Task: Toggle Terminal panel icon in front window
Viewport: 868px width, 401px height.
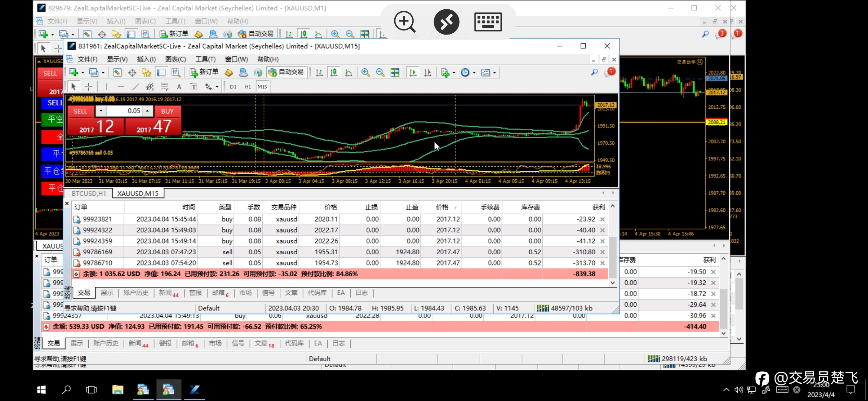Action: (x=161, y=72)
